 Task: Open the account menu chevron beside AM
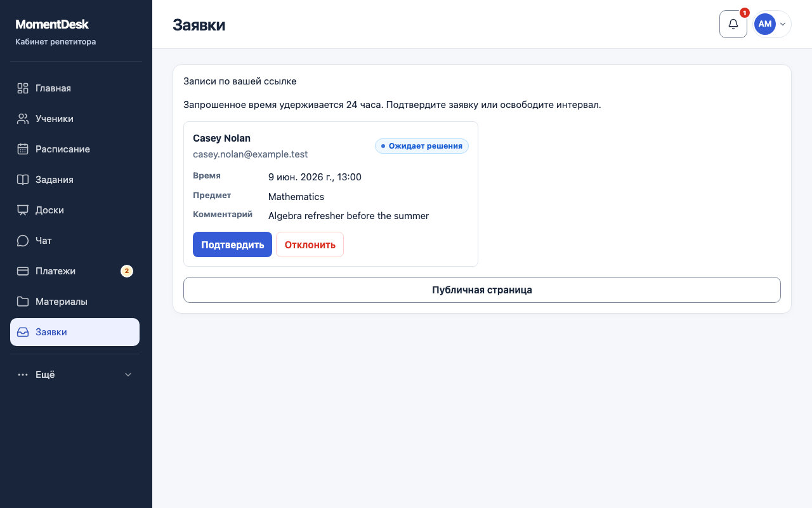coord(783,24)
